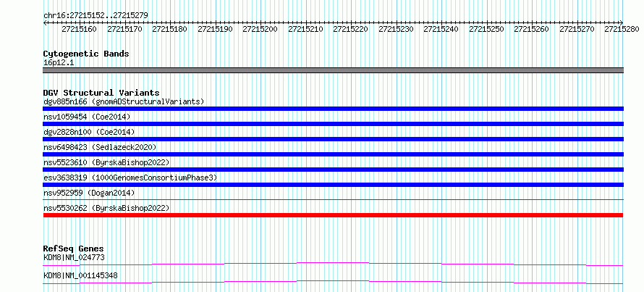The height and width of the screenshot is (292, 644).
Task: Click ruler position 27215170
Action: (x=124, y=29)
